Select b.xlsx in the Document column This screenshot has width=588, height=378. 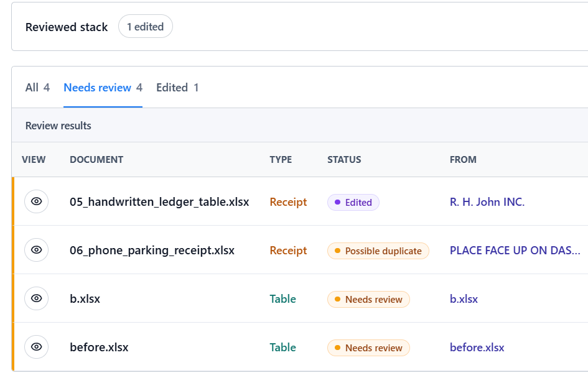tap(85, 299)
